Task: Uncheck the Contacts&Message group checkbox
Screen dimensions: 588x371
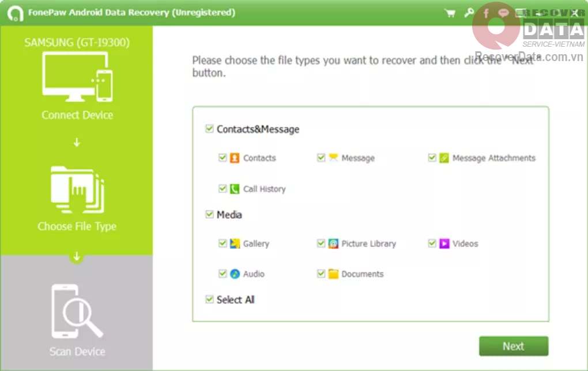Action: (209, 128)
